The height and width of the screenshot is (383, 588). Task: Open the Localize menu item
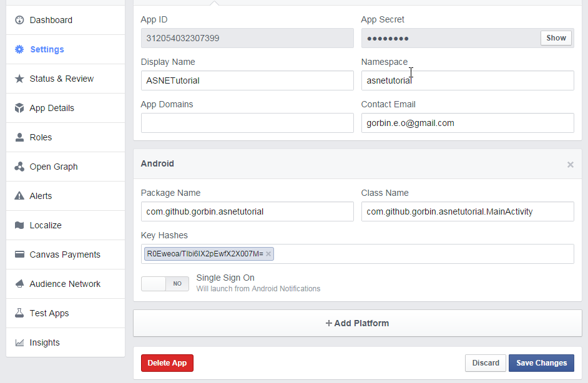[46, 225]
